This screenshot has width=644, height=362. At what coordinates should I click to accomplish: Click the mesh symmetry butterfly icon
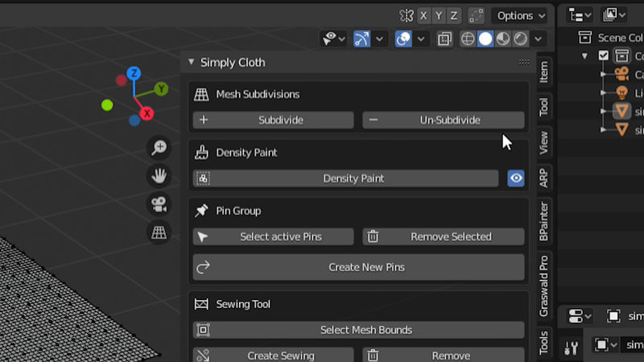click(x=407, y=15)
